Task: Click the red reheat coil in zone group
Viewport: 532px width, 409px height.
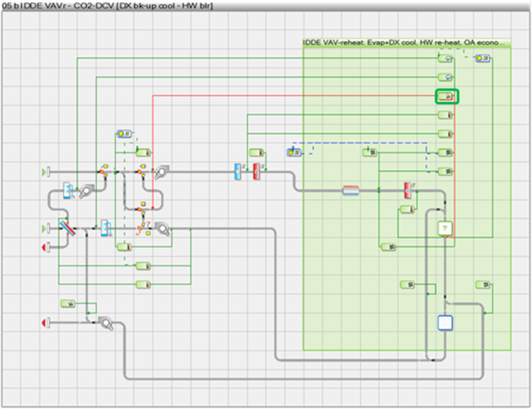Action: (x=409, y=187)
